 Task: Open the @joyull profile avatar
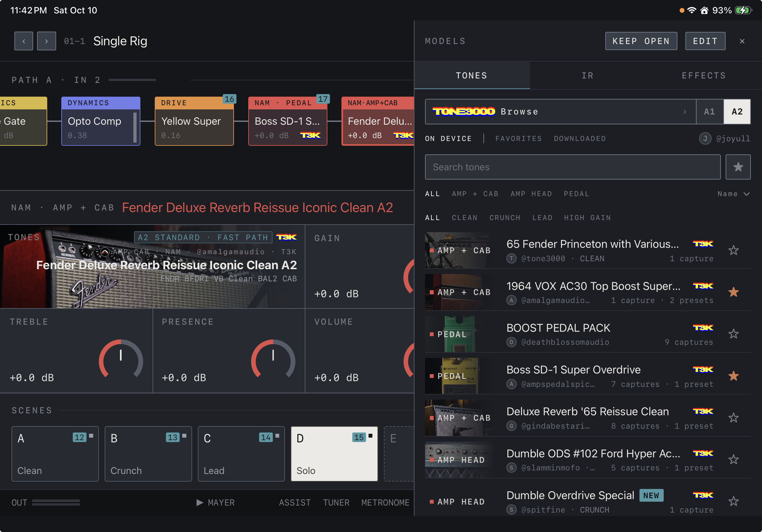click(705, 138)
